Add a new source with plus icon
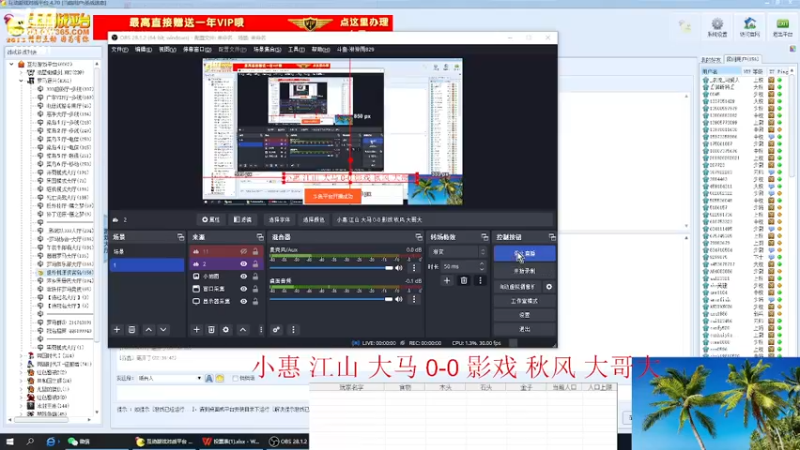The width and height of the screenshot is (800, 450). (196, 330)
